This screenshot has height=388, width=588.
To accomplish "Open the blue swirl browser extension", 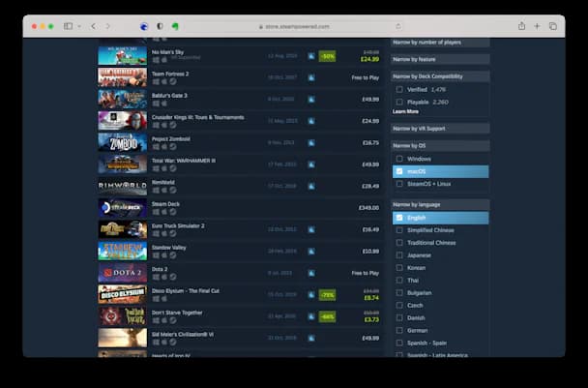I will [x=144, y=26].
